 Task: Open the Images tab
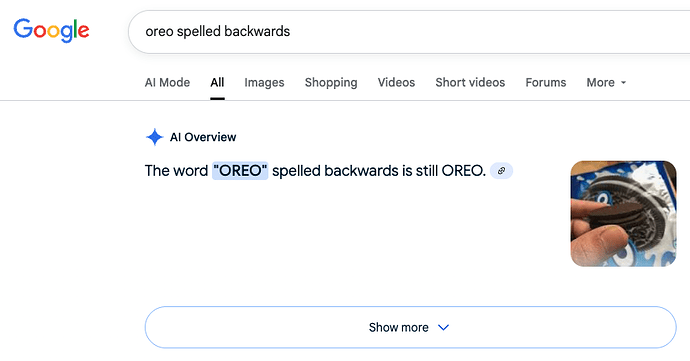[x=264, y=82]
